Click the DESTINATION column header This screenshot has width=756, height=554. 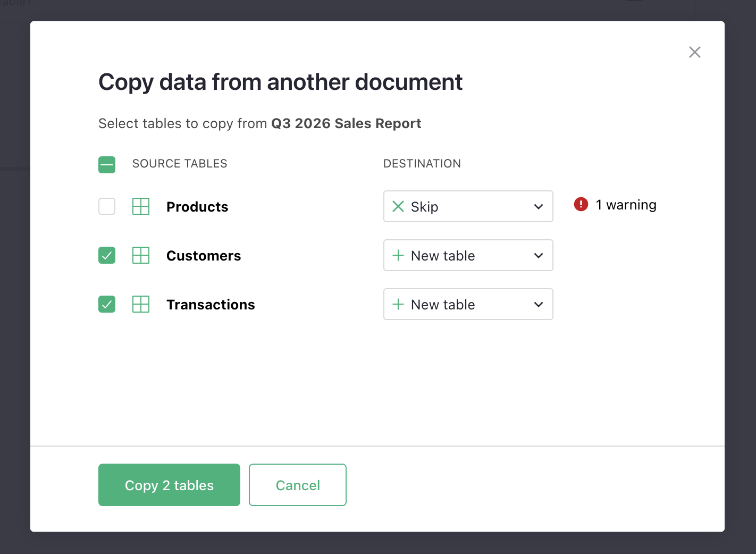point(422,164)
